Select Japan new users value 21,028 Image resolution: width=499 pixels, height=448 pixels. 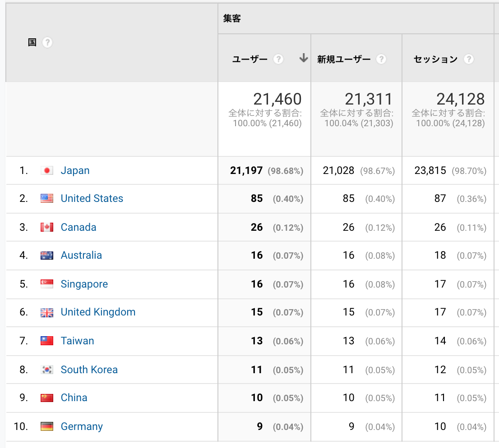(x=338, y=170)
